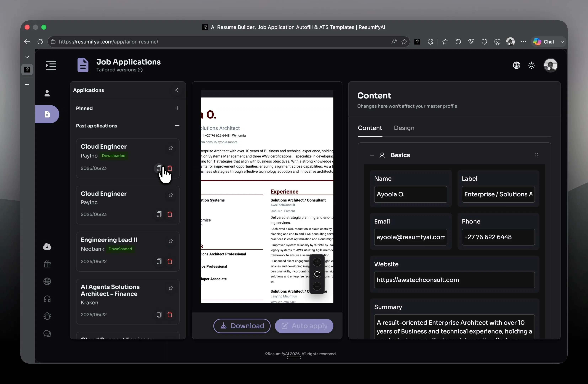
Task: Pin the AI Agents Solutions Architect card
Action: click(x=170, y=288)
